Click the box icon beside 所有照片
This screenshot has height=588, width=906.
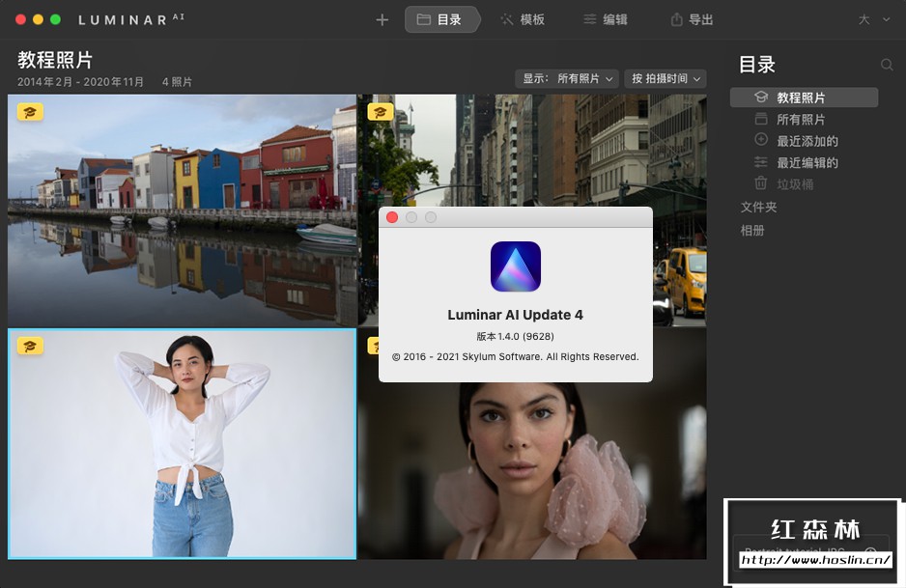coord(761,119)
